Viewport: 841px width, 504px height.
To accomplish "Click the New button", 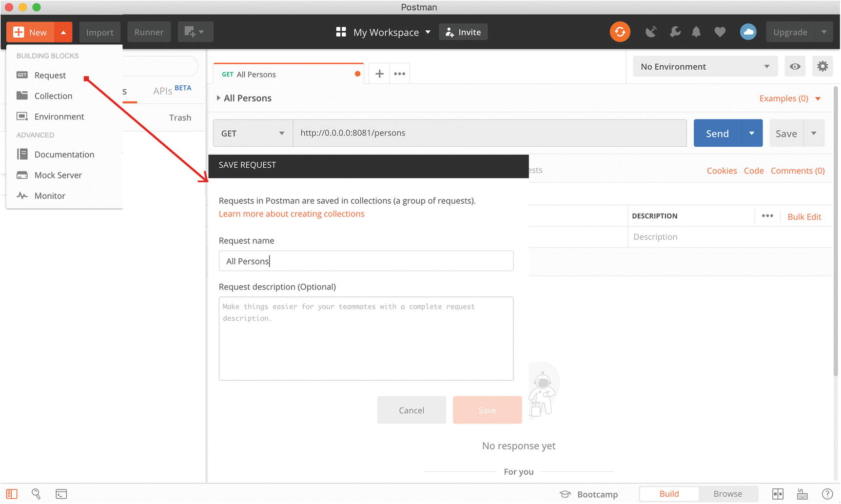I will click(30, 32).
